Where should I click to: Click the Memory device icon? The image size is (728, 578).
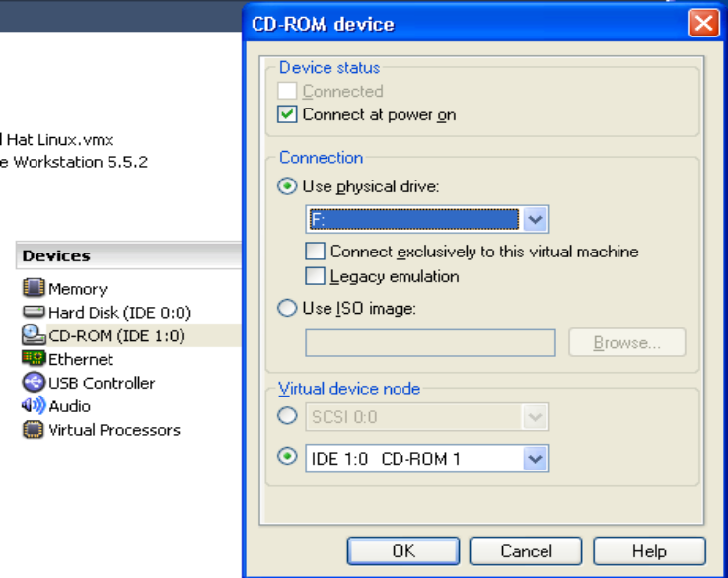[x=34, y=288]
